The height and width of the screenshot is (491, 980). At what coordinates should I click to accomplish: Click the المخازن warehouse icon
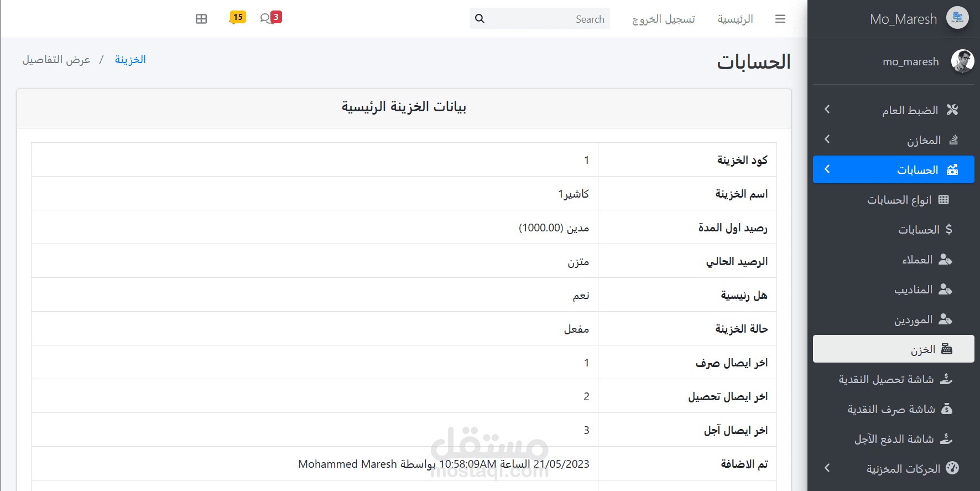[953, 139]
